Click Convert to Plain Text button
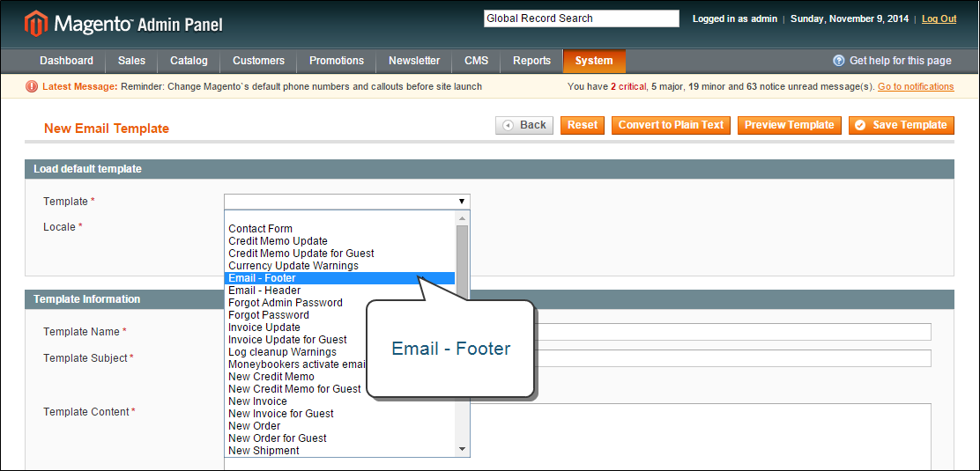Screen dimensions: 980x471 672,125
